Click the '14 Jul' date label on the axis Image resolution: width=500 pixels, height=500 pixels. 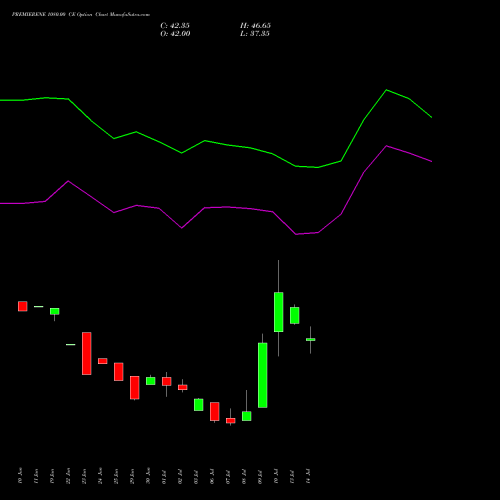click(308, 476)
